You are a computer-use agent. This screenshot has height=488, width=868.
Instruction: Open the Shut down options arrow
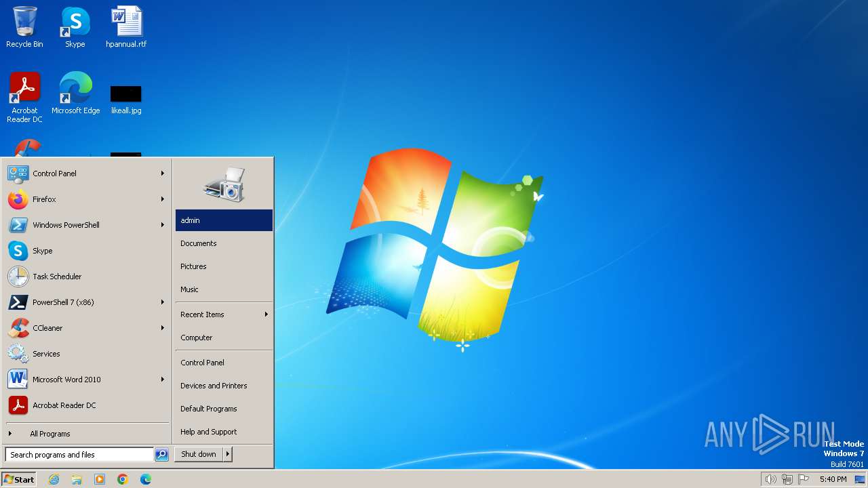click(x=228, y=454)
